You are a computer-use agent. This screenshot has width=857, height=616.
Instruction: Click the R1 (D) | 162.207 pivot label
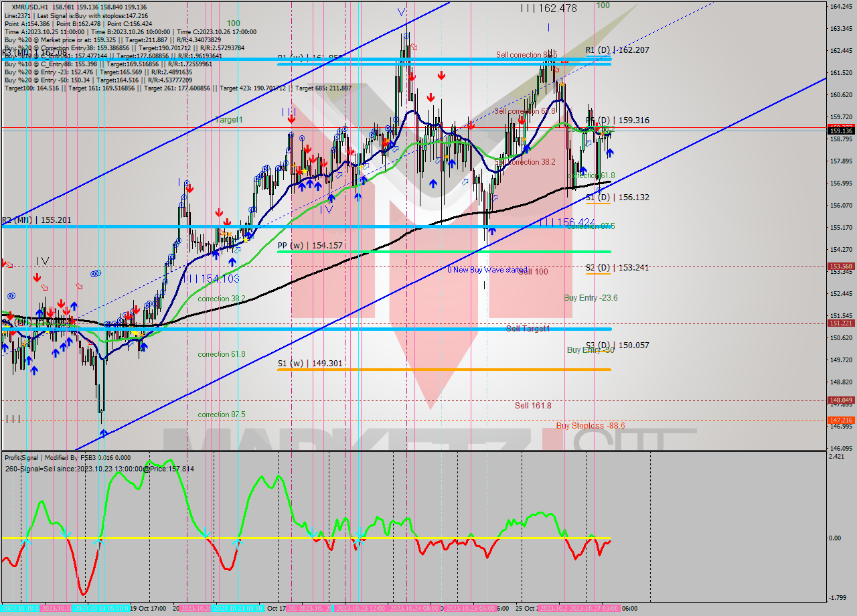click(617, 50)
